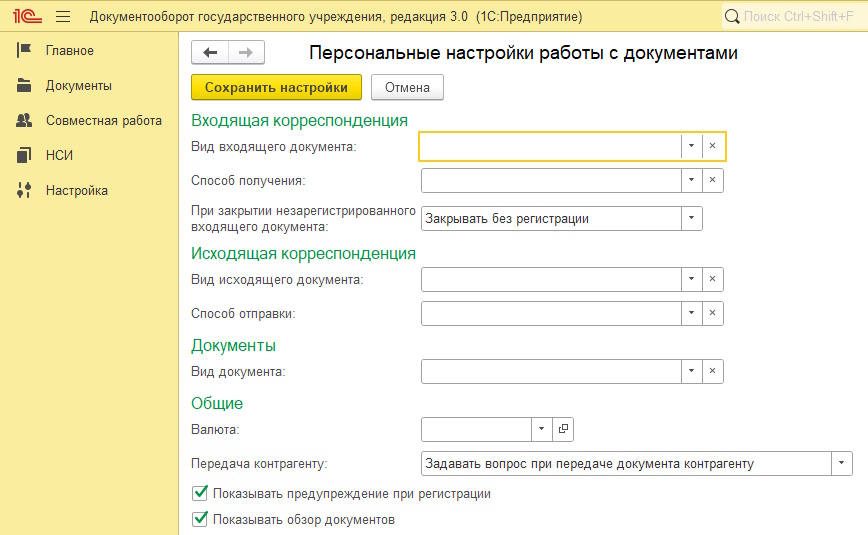Viewport: 868px width, 535px height.
Task: Expand the Способ отправки dropdown
Action: click(691, 313)
